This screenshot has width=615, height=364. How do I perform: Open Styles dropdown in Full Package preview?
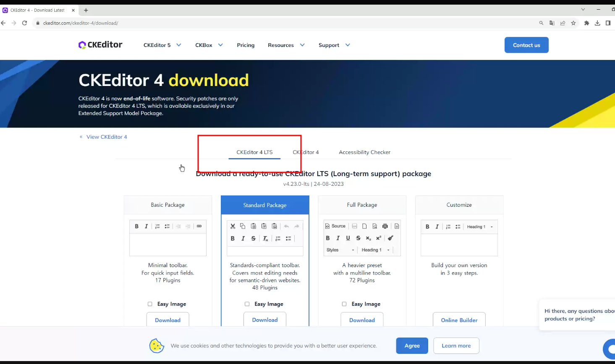(340, 250)
